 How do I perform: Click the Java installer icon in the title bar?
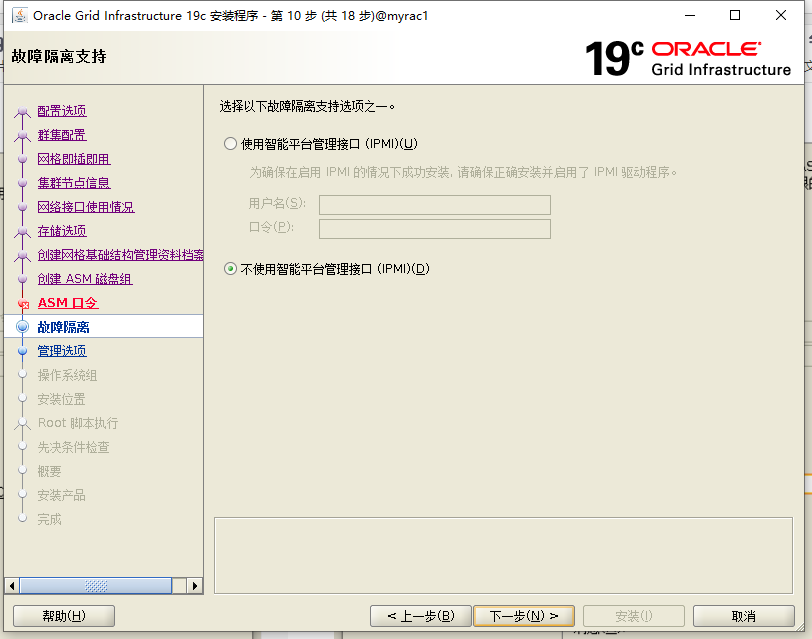[20, 16]
